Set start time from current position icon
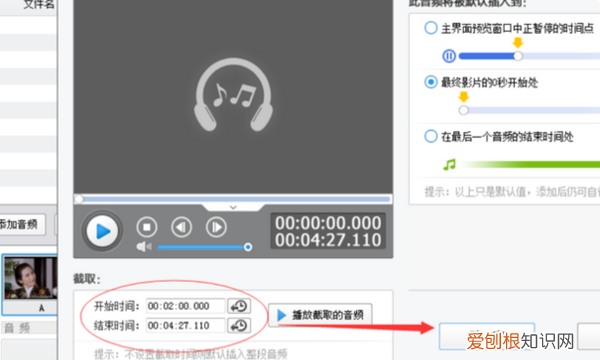Viewport: 600px width, 360px height. (x=239, y=306)
